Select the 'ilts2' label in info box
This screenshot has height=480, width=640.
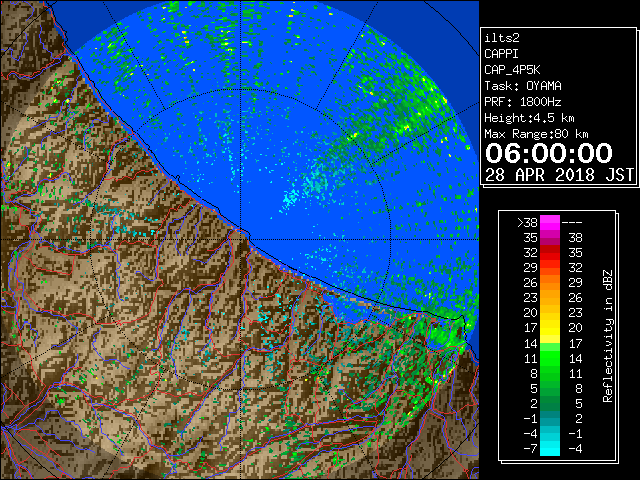coord(502,38)
